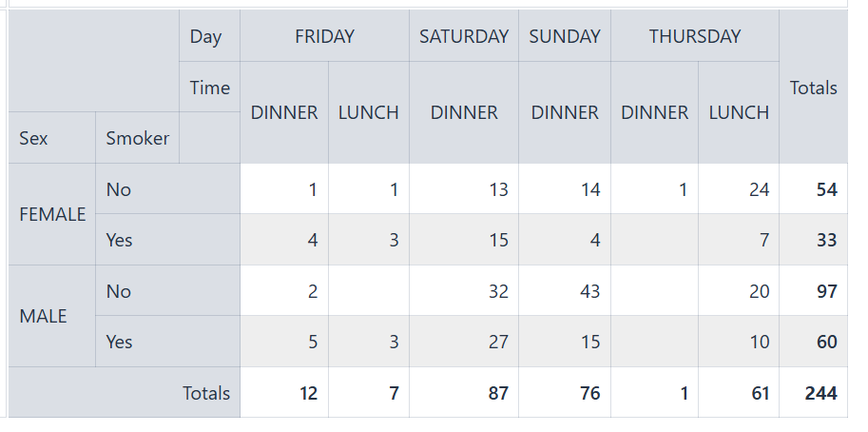Viewport: 868px width, 432px height.
Task: Click the Time header label
Action: (x=209, y=88)
